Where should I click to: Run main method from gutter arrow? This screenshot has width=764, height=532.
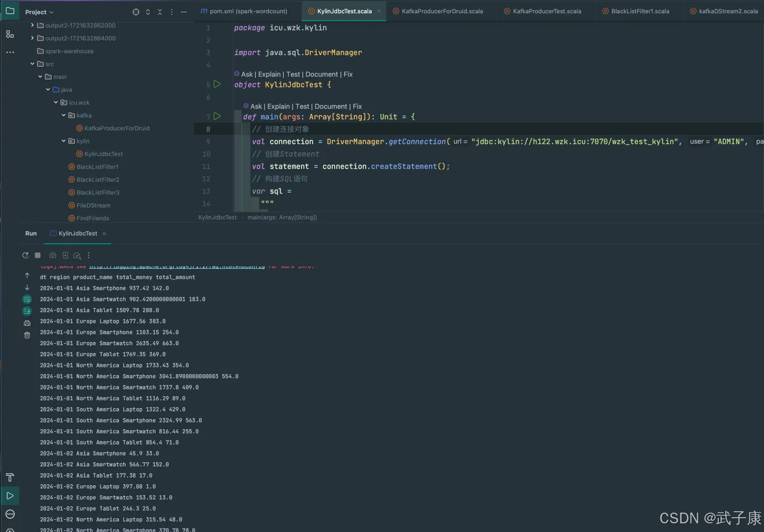(x=217, y=117)
